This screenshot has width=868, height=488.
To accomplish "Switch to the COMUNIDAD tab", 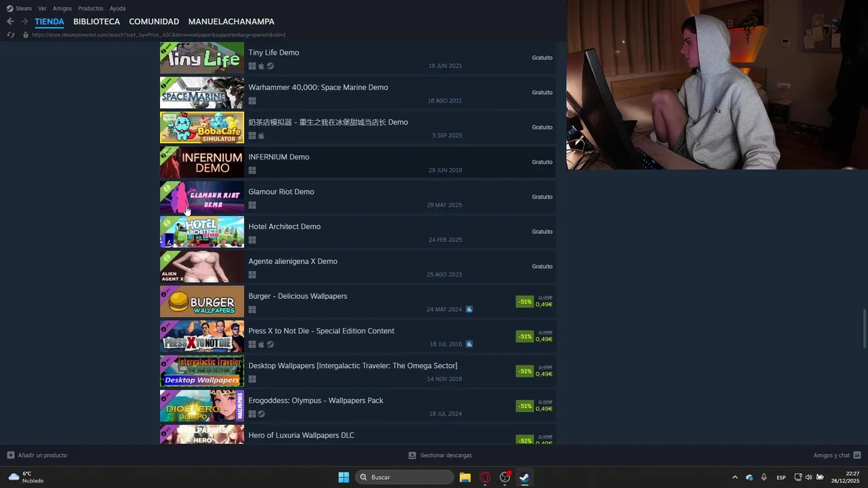I will tap(154, 22).
